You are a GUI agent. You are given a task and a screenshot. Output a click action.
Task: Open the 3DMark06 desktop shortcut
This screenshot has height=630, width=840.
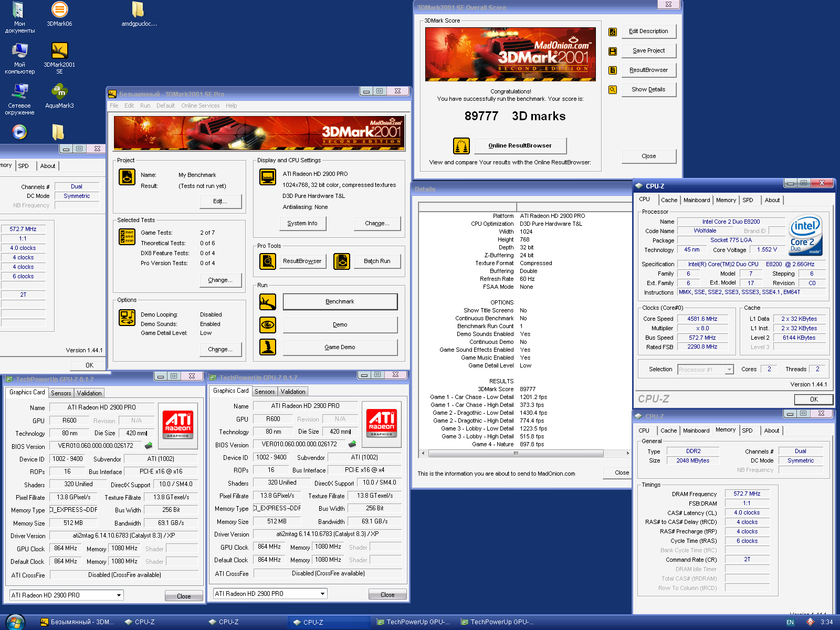pos(59,14)
